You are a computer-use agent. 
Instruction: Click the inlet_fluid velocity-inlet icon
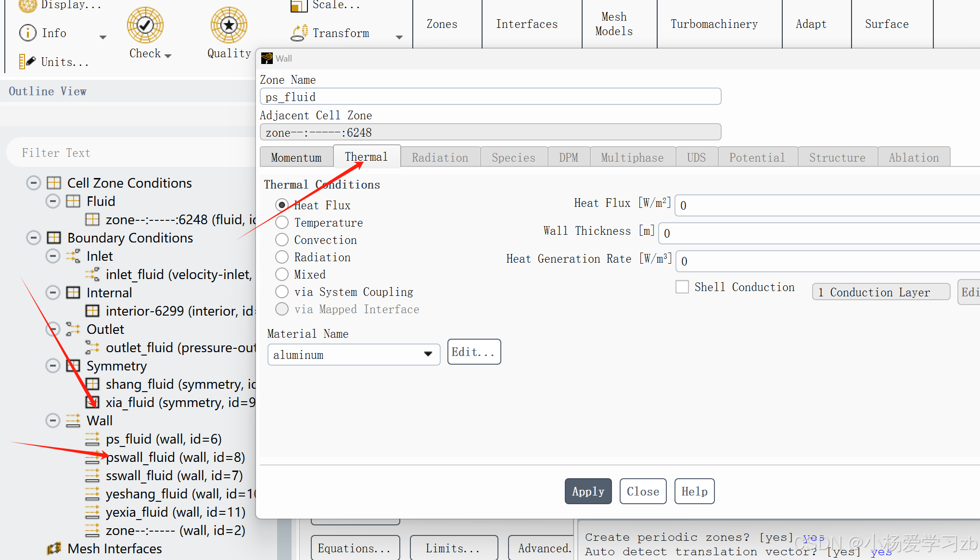point(92,274)
